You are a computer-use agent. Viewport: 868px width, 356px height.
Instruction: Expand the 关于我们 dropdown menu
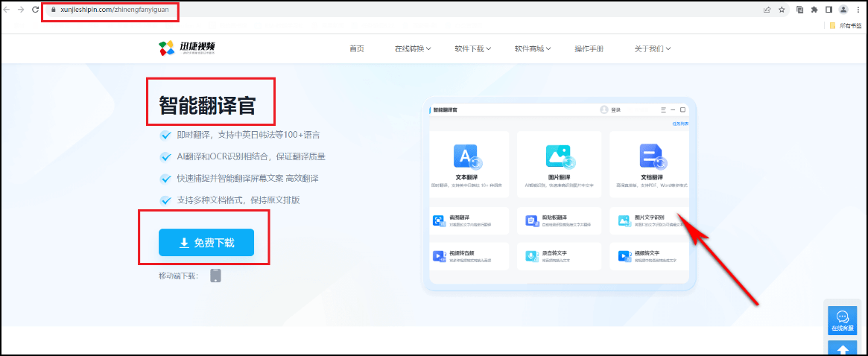[653, 48]
